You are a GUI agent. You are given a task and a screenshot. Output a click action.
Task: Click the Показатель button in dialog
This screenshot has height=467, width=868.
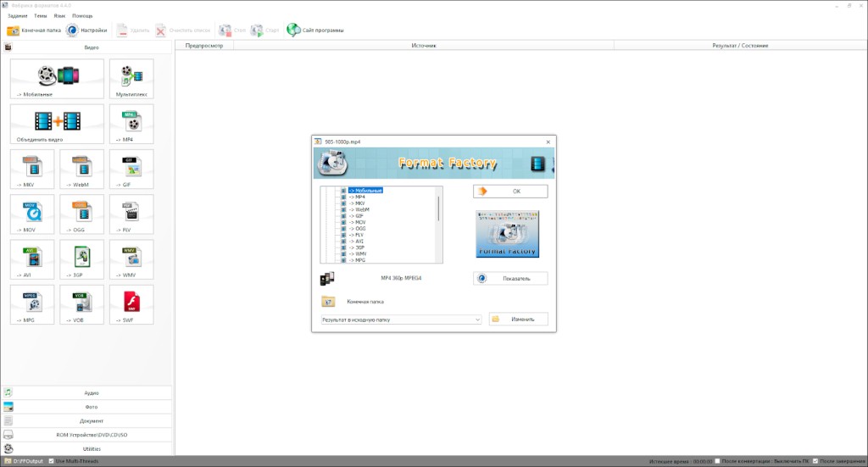tap(510, 278)
